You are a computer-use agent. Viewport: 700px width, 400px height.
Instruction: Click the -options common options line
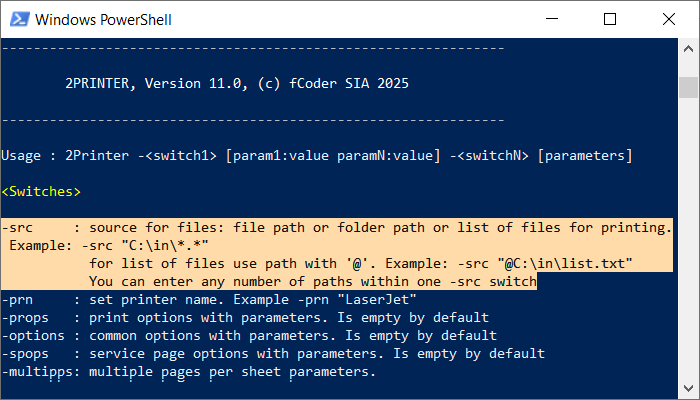249,336
